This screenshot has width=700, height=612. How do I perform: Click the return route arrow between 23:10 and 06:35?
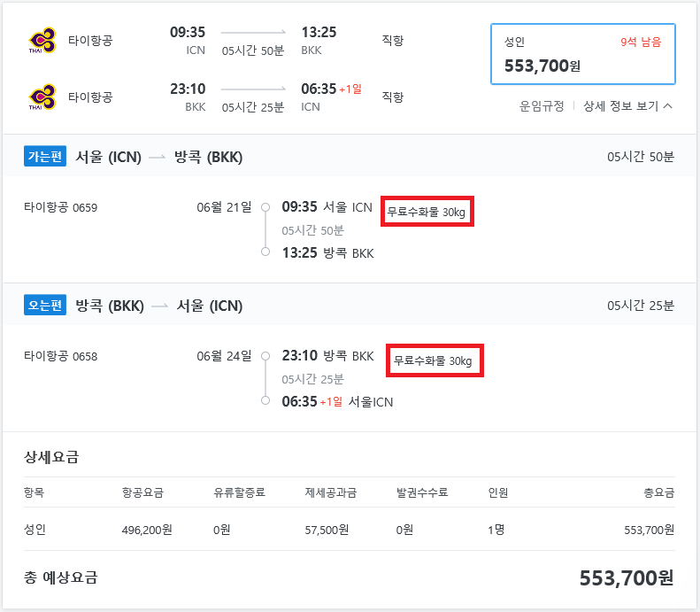click(253, 89)
